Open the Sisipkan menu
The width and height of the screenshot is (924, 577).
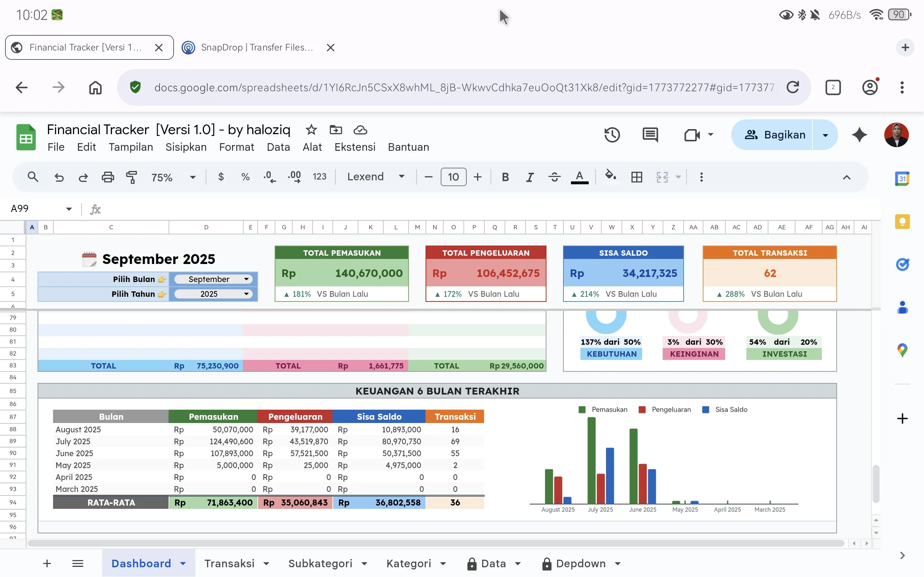point(186,147)
